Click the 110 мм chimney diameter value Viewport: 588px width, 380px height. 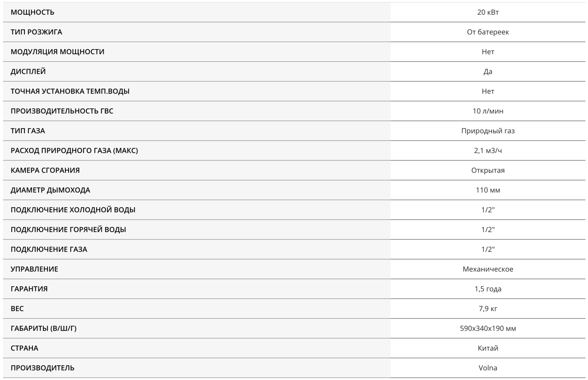click(x=488, y=190)
